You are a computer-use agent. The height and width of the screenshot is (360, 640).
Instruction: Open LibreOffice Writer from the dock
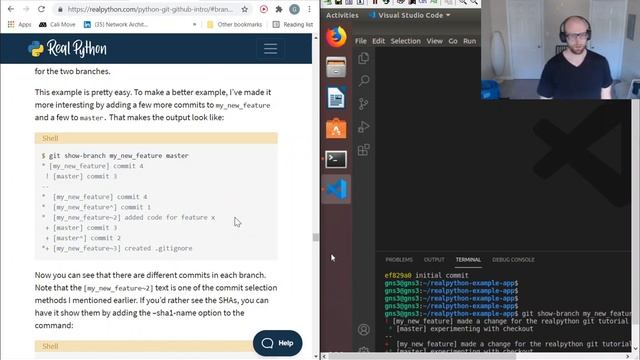336,98
